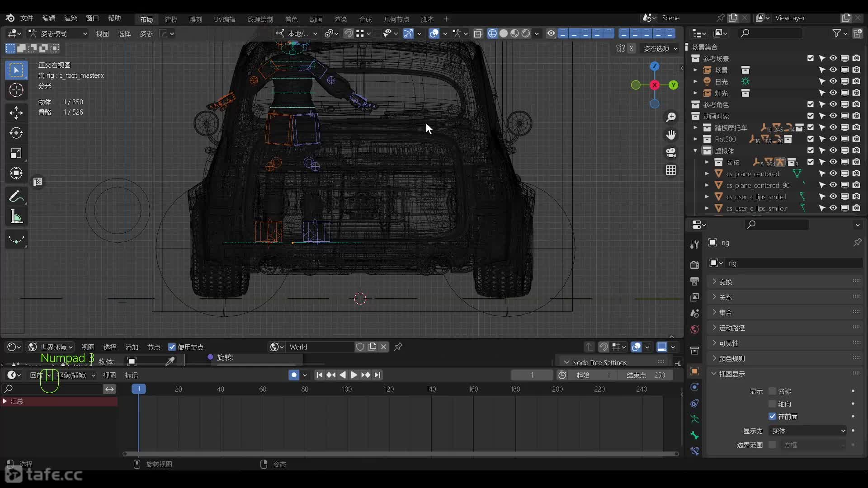The width and height of the screenshot is (868, 488).
Task: Collapse 虚拟体 collection in outliner
Action: 695,150
